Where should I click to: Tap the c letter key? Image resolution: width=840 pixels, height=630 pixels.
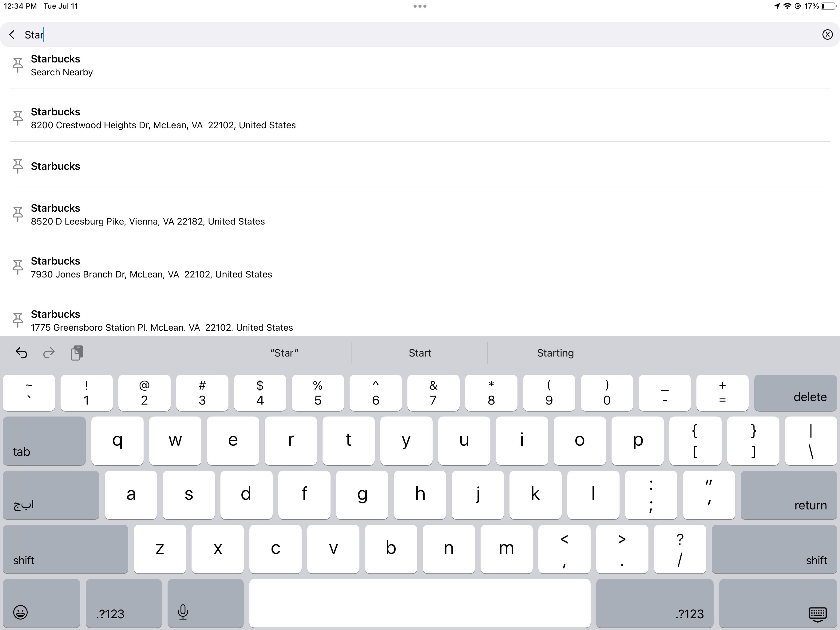coord(275,549)
